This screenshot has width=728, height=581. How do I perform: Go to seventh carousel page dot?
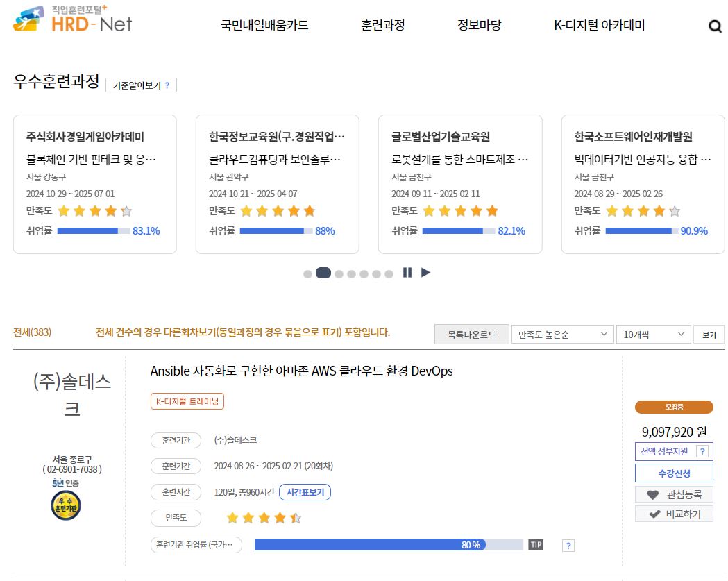pos(389,274)
